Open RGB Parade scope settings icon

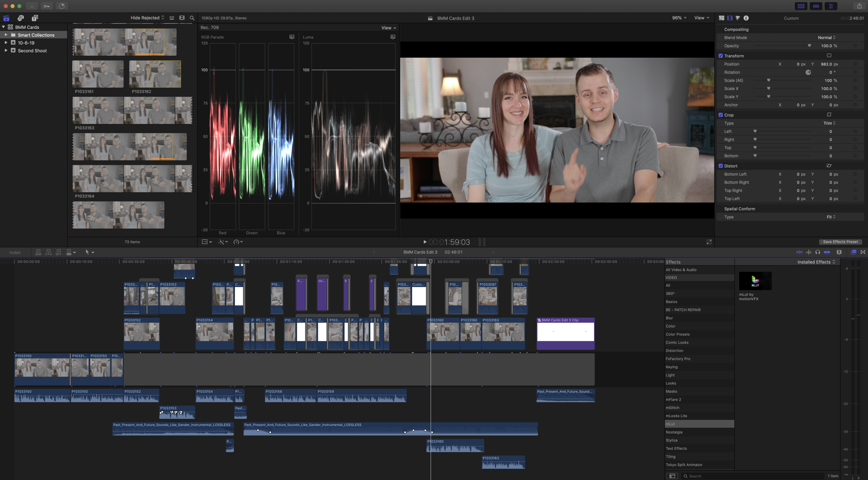coord(292,37)
